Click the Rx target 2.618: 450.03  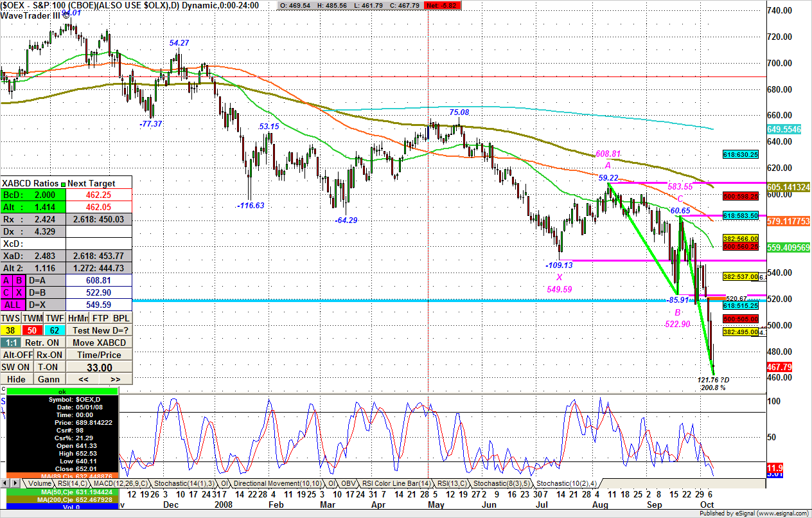coord(100,219)
